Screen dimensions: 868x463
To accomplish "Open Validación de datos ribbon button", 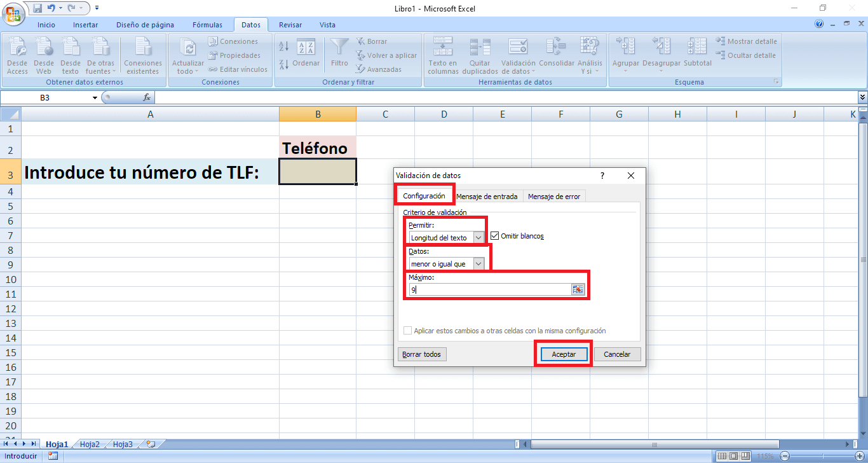I will [519, 56].
